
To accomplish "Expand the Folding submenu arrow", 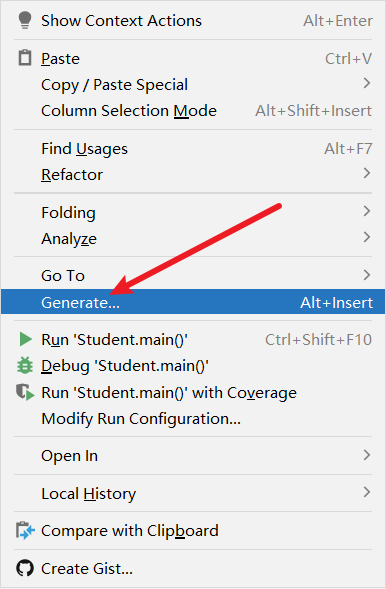I will (367, 211).
